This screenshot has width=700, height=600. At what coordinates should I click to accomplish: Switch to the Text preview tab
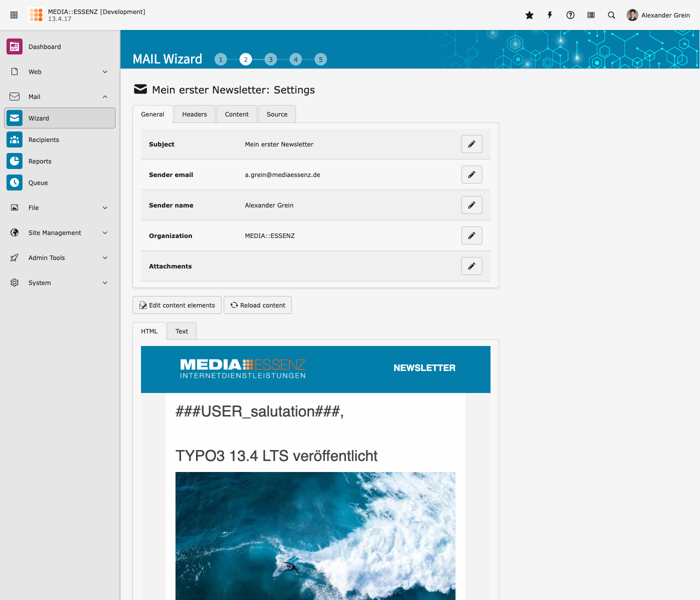tap(181, 331)
